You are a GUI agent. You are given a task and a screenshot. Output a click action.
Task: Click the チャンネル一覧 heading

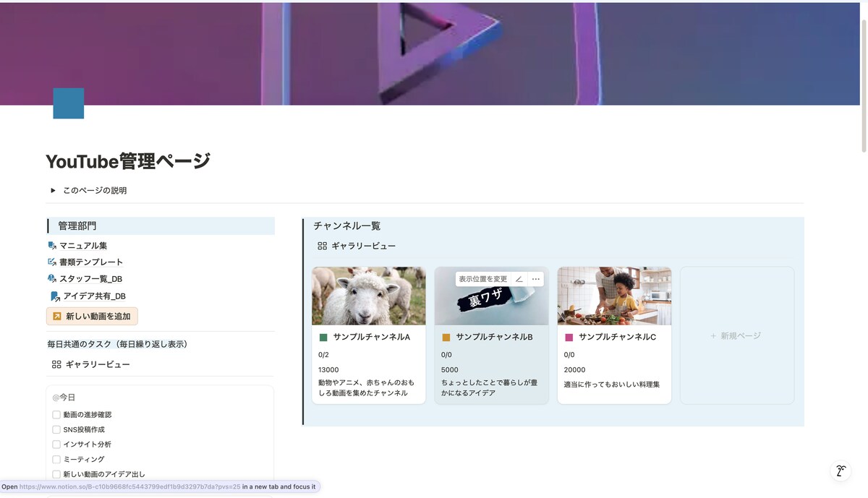[x=347, y=226]
